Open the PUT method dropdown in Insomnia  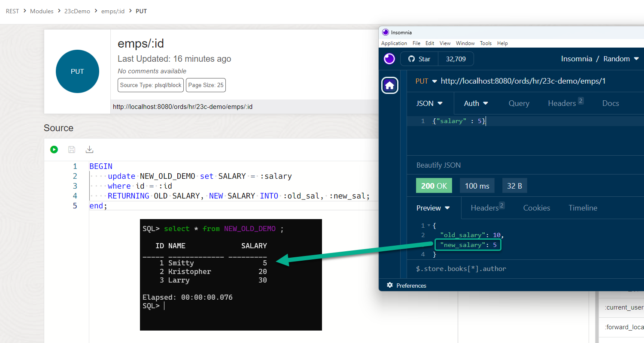click(x=426, y=81)
